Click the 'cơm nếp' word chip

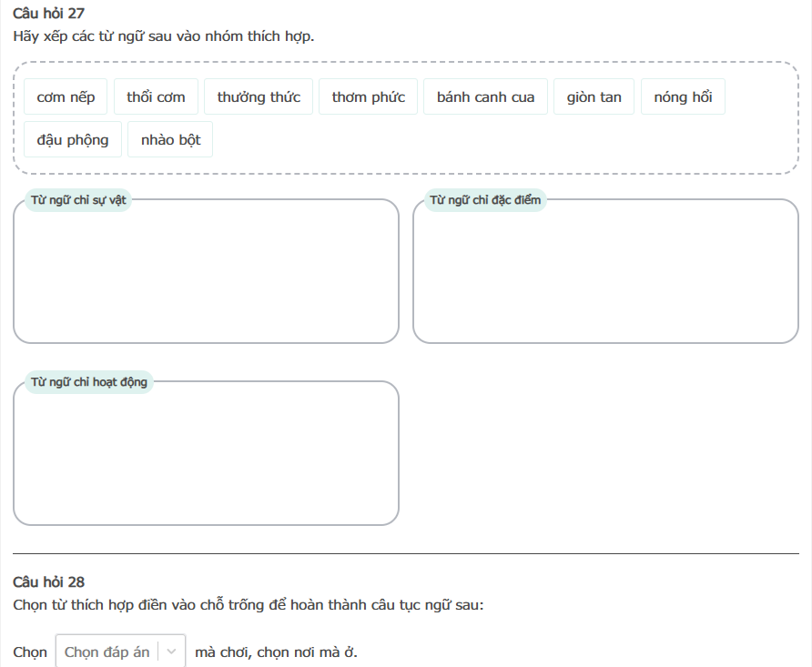[66, 97]
